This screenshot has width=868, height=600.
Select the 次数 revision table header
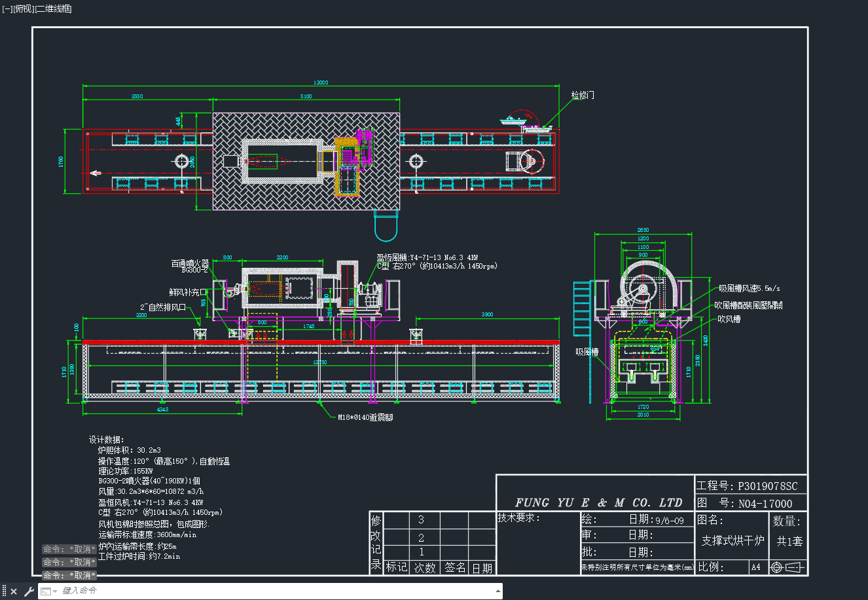pyautogui.click(x=425, y=568)
